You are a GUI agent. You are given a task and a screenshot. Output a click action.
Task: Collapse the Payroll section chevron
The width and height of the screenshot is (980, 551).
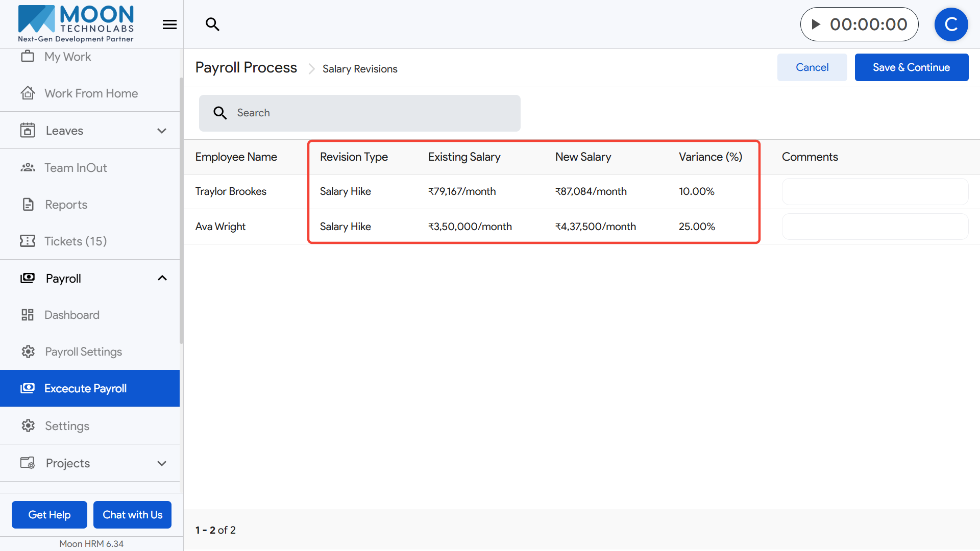tap(162, 278)
